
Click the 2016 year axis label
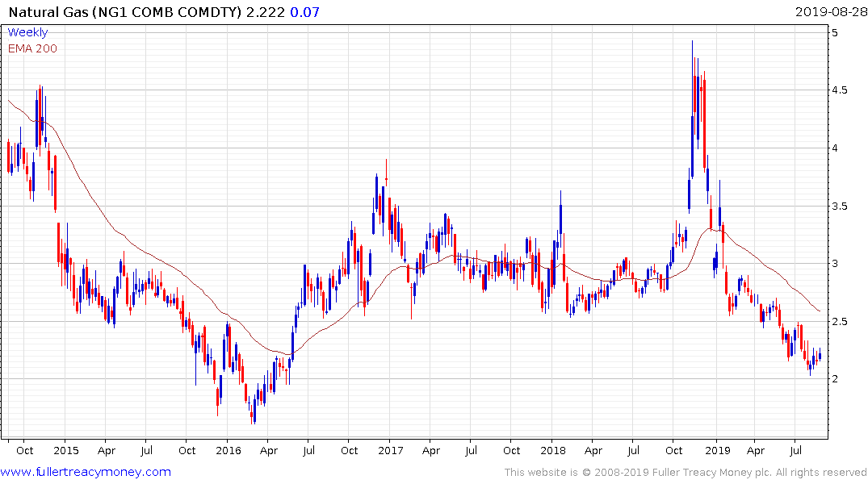229,450
